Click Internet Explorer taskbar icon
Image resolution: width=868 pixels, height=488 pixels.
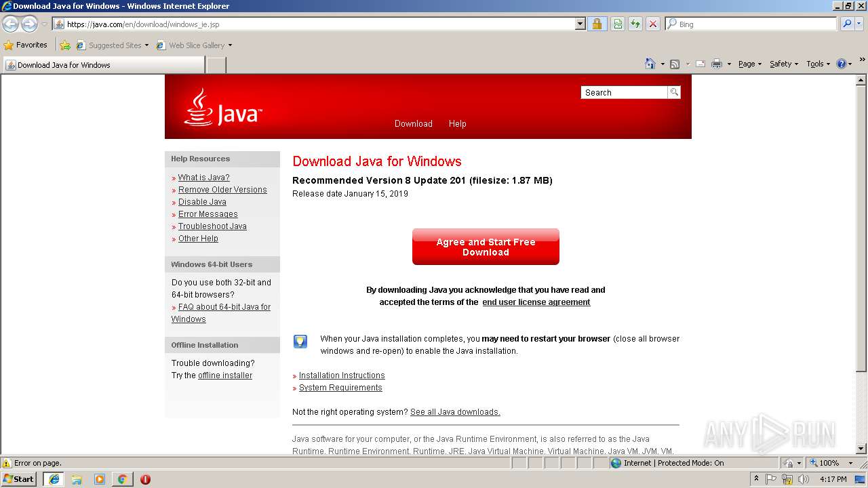(54, 479)
